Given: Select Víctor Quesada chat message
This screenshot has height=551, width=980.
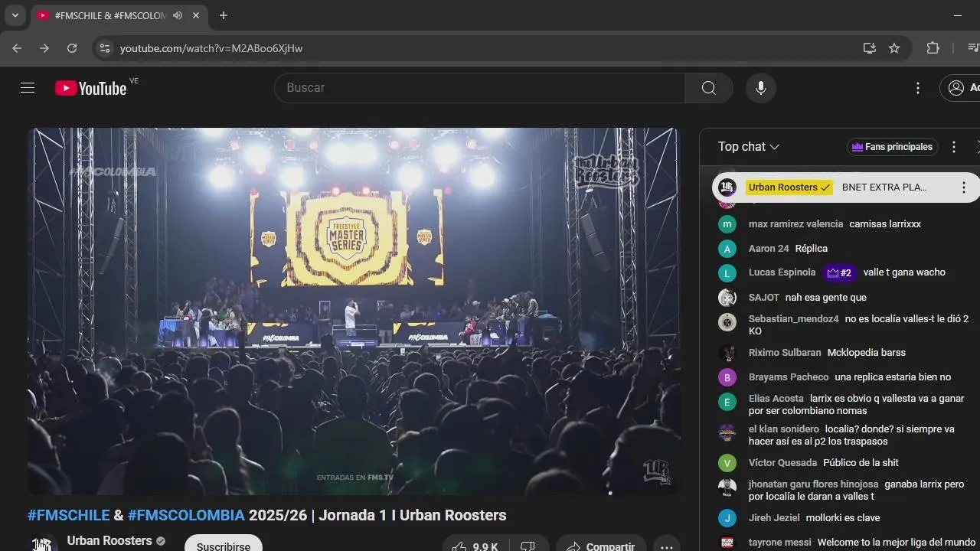Looking at the screenshot, I should (x=840, y=463).
